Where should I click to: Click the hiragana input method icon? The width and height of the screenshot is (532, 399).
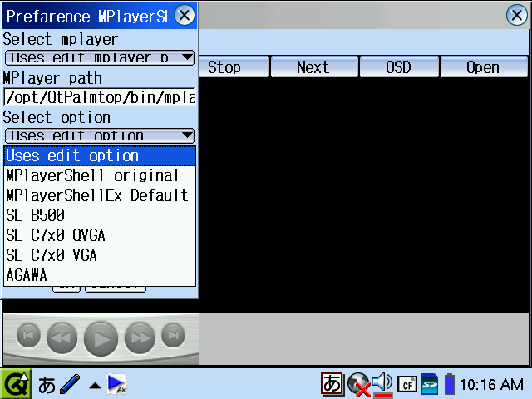point(47,385)
